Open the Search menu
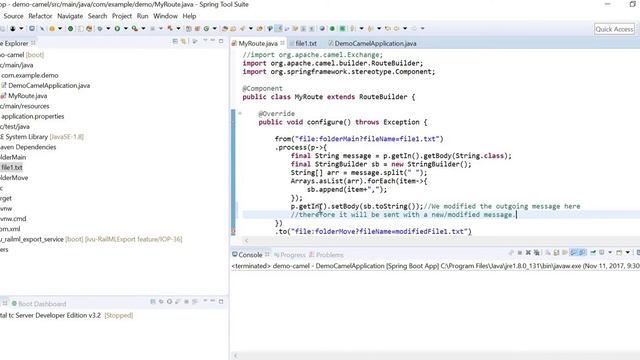The height and width of the screenshot is (360, 640). (x=97, y=16)
